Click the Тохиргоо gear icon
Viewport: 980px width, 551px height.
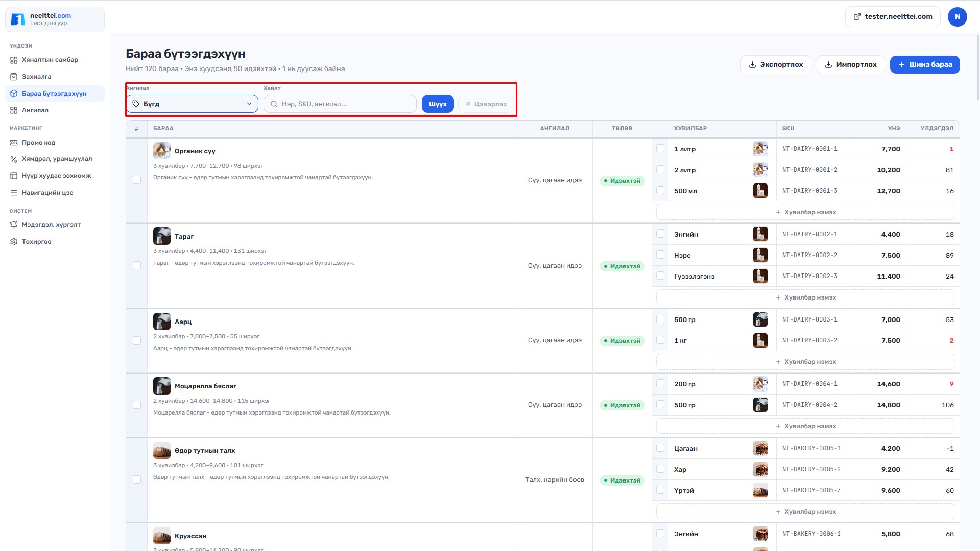pyautogui.click(x=14, y=242)
